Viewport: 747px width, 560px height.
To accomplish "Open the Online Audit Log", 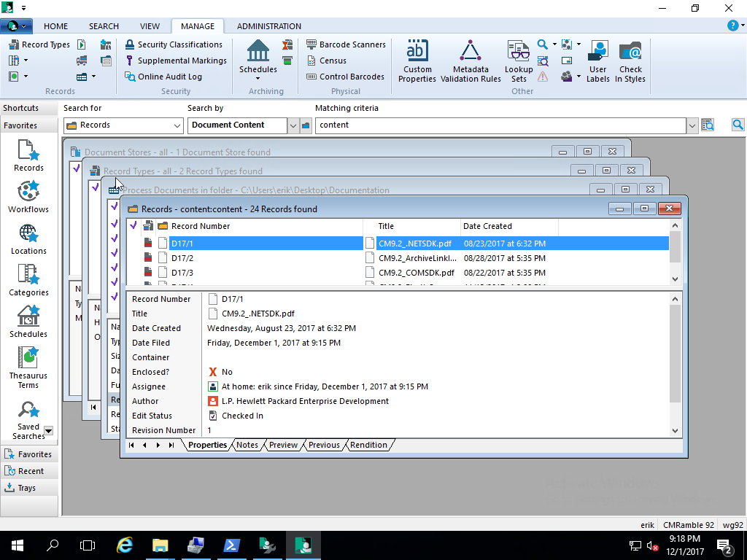I will tap(163, 77).
